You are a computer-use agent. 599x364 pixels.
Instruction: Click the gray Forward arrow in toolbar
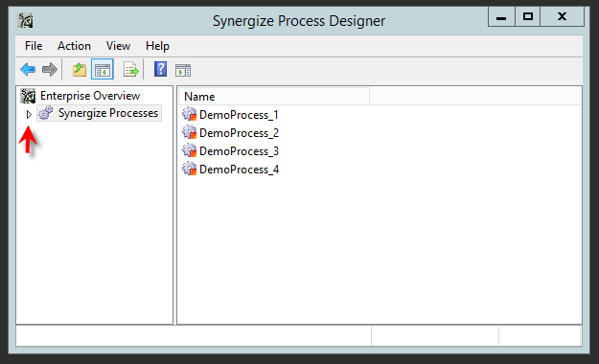[50, 70]
